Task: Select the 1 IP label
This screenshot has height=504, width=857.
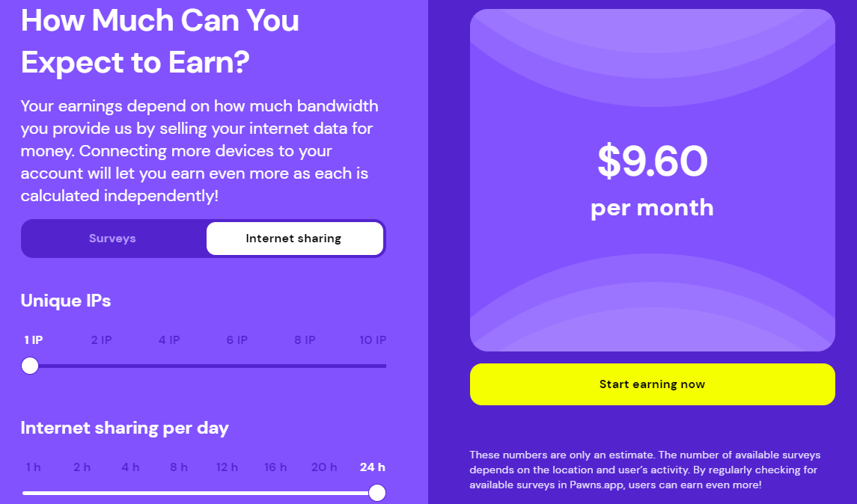Action: [34, 340]
